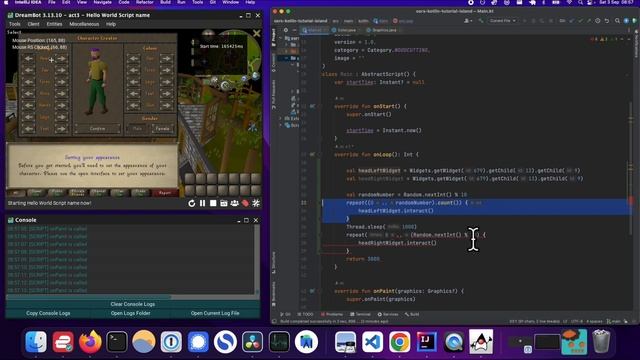Open Git branch main selector in status bar

point(614,322)
